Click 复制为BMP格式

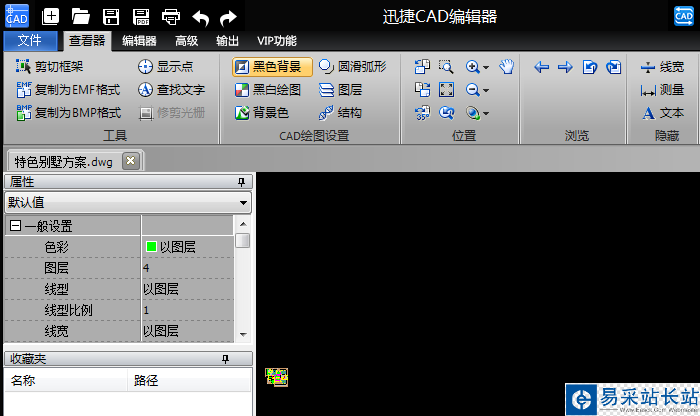pos(68,113)
